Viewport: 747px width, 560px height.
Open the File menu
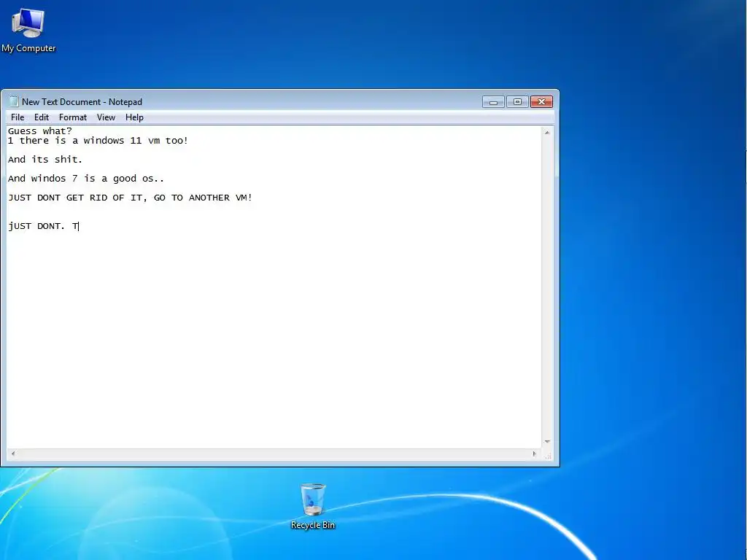pyautogui.click(x=18, y=117)
